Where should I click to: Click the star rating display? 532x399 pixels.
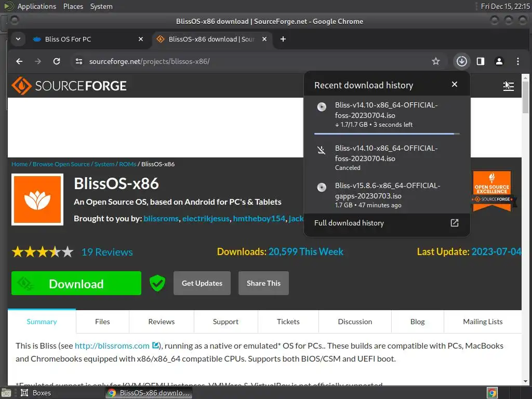[x=43, y=252]
